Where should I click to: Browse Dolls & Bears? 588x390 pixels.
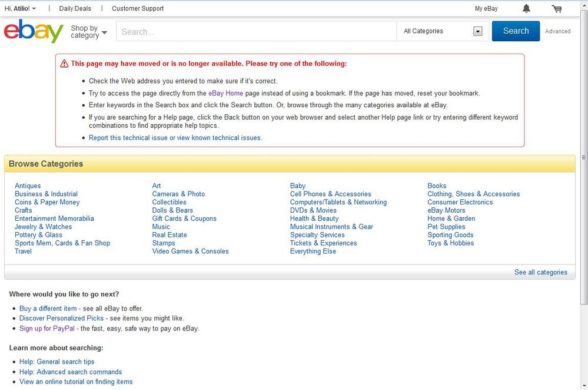(x=172, y=210)
